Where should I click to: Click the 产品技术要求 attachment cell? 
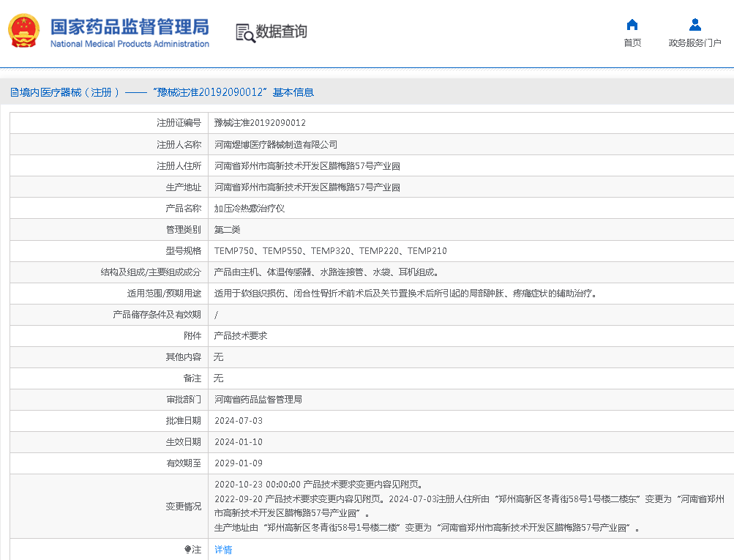pyautogui.click(x=240, y=335)
